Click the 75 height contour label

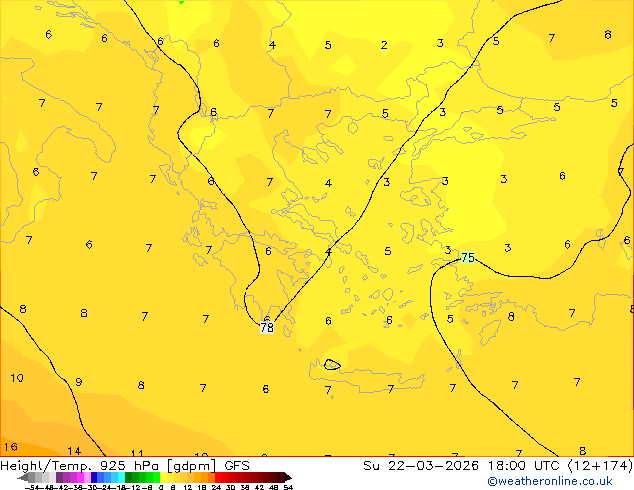tap(468, 257)
